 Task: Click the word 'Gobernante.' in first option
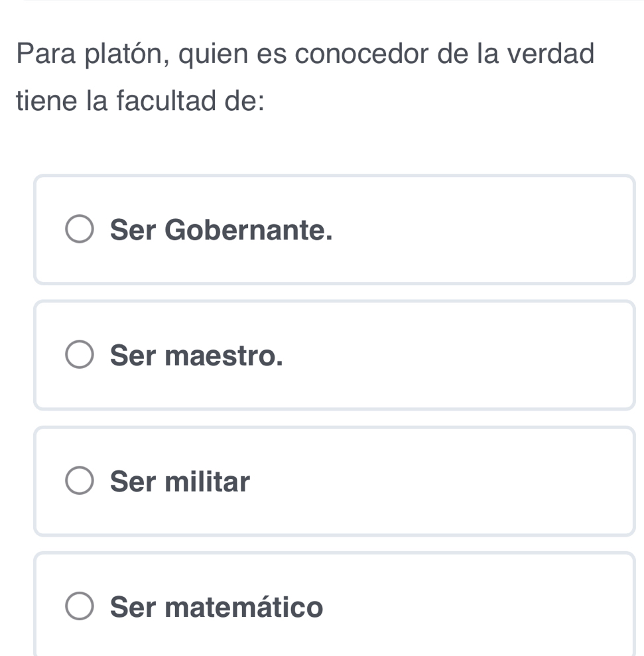tap(249, 230)
